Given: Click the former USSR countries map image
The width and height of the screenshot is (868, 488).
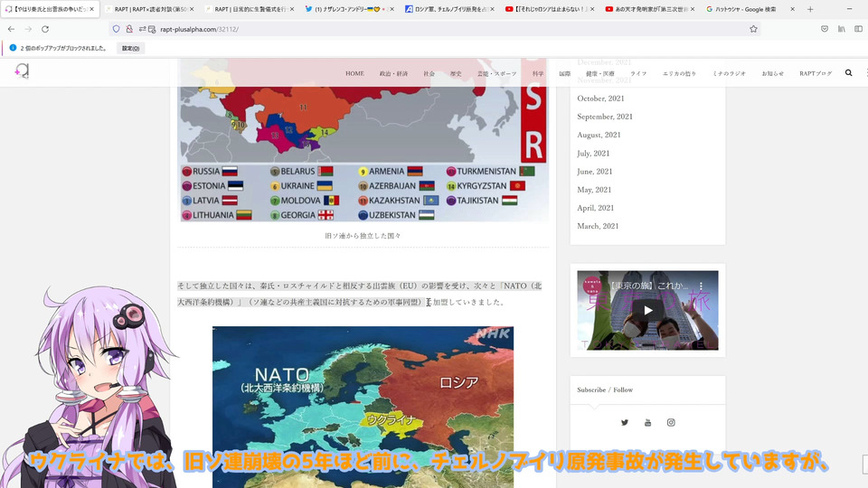Looking at the screenshot, I should (x=364, y=139).
